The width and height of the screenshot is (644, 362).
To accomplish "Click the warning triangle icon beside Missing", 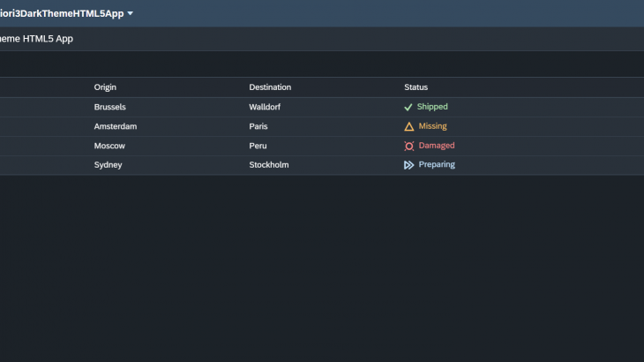I will (x=408, y=126).
